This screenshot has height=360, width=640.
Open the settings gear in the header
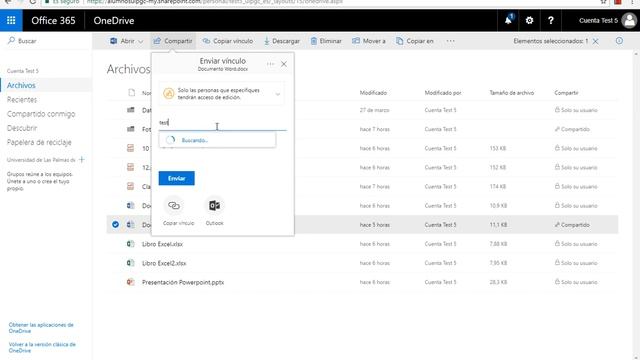pyautogui.click(x=529, y=20)
